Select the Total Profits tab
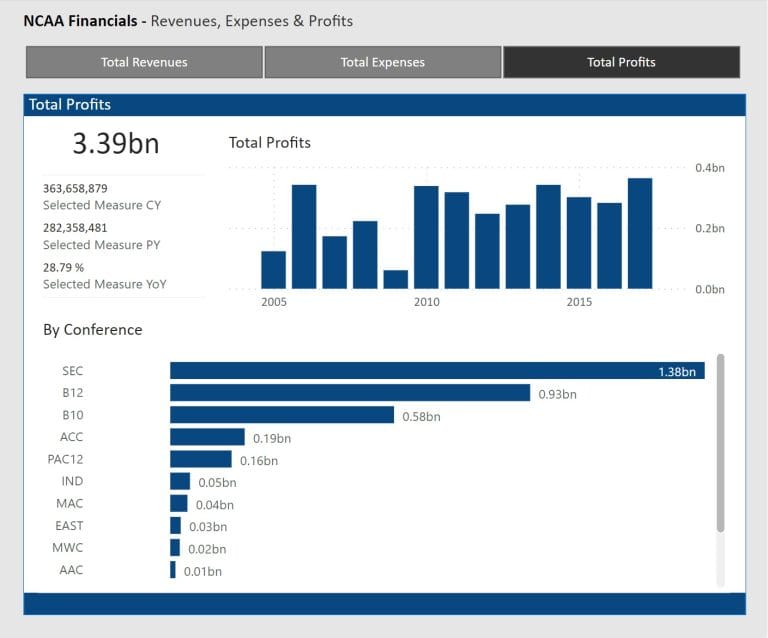This screenshot has width=768, height=638. click(621, 62)
